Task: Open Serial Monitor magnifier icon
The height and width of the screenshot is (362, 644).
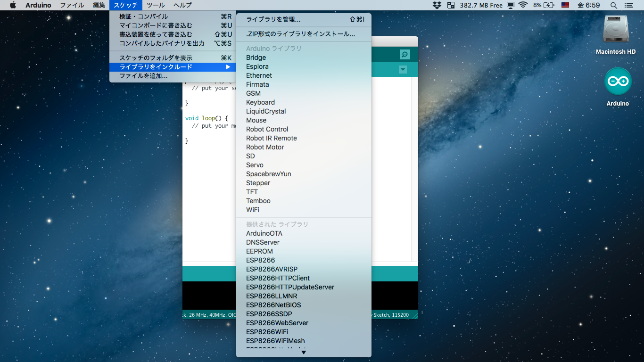Action: (405, 54)
